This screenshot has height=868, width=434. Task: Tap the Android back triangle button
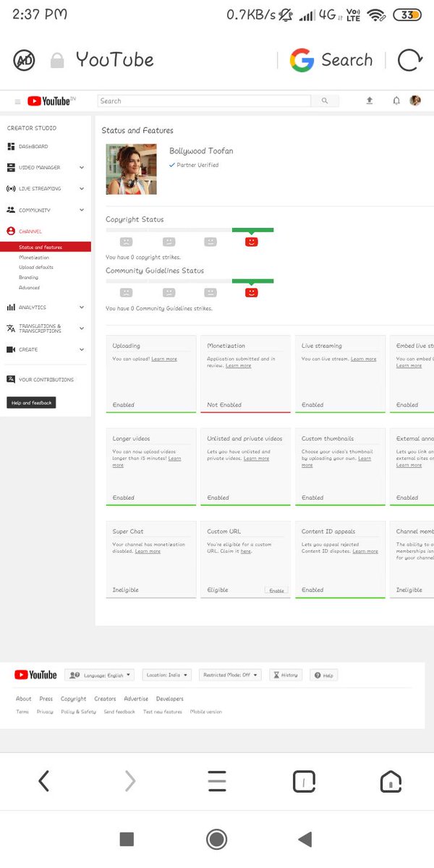tap(305, 839)
